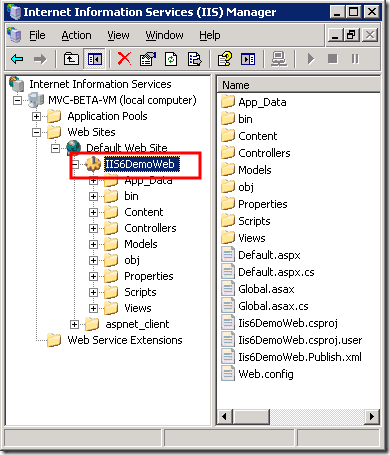Select the Scripts folder in right list
390x455 pixels.
coord(254,221)
